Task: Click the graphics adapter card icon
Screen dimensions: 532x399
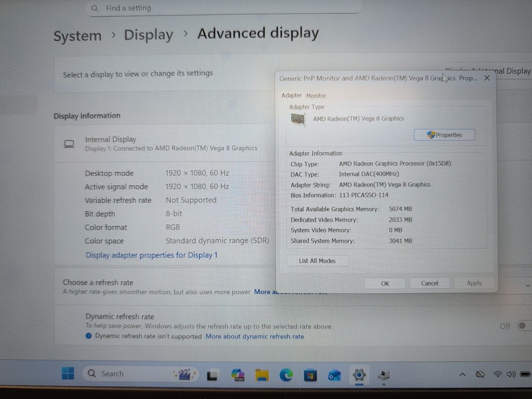Action: [298, 119]
